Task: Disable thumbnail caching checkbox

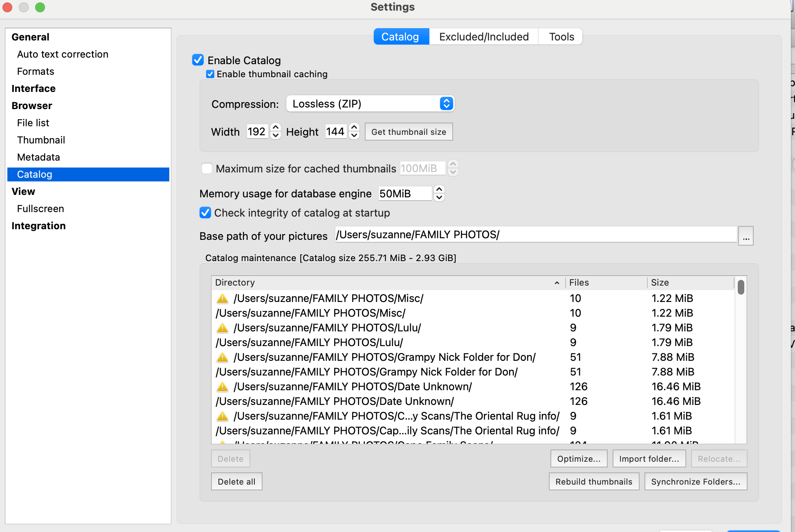Action: pos(210,74)
